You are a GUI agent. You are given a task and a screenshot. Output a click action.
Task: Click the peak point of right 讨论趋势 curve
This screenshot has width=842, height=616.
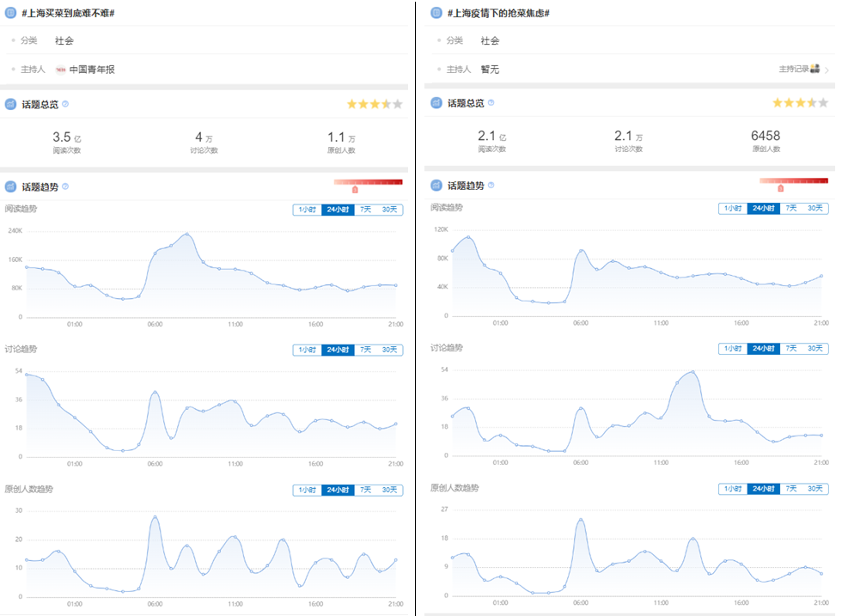click(693, 372)
